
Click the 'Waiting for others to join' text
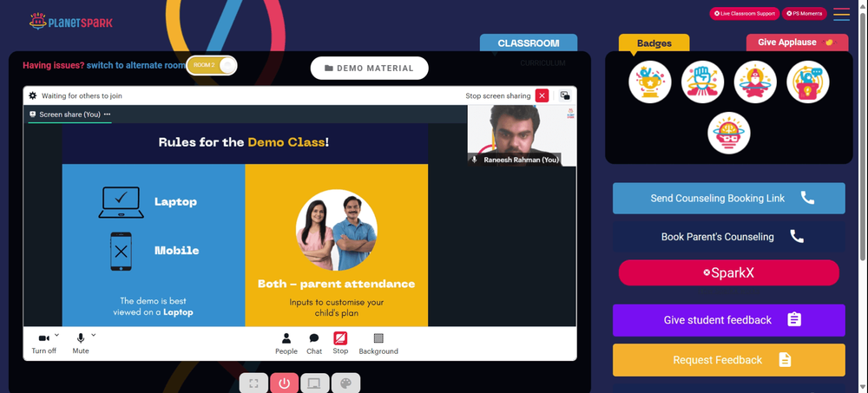[x=82, y=95]
